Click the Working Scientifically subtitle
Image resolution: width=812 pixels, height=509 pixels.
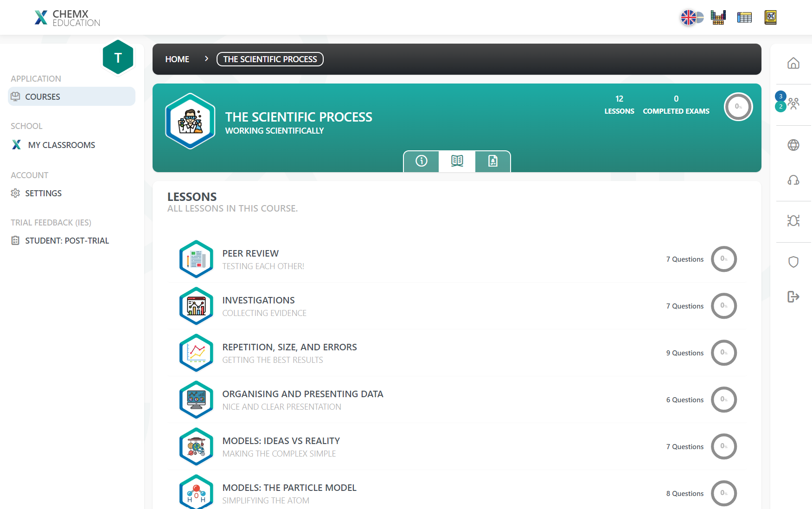(x=275, y=131)
